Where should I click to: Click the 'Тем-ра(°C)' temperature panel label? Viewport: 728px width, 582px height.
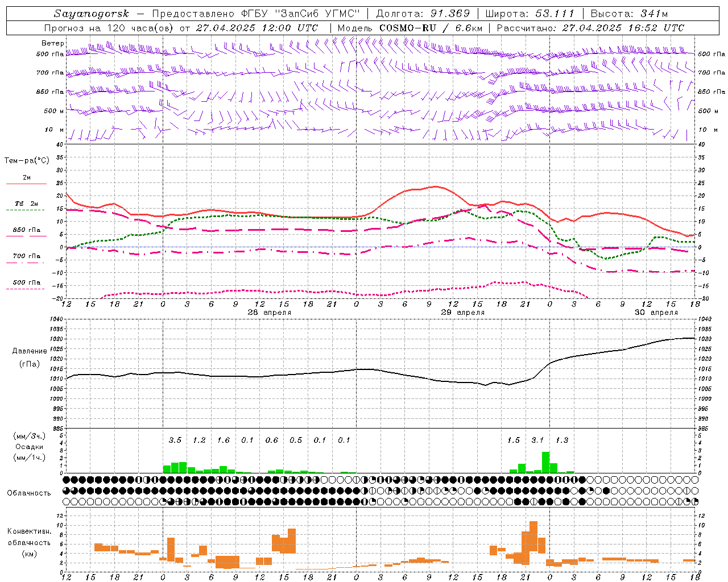[x=27, y=161]
